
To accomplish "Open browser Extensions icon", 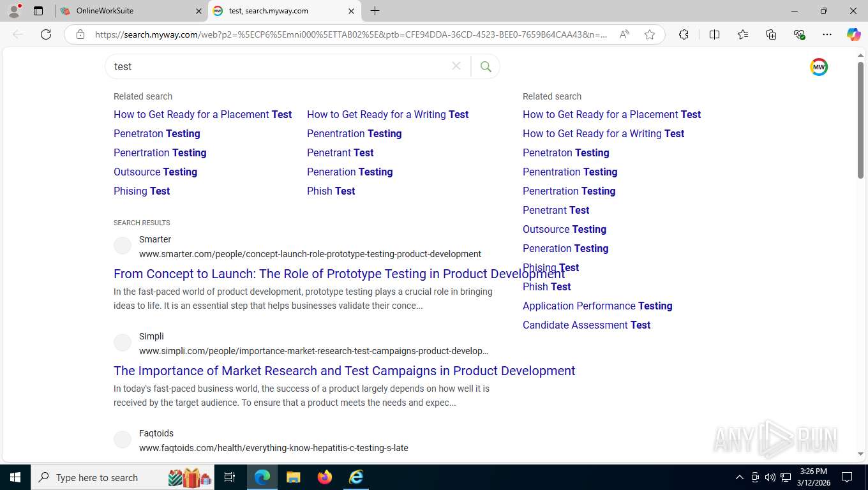I will (x=684, y=34).
